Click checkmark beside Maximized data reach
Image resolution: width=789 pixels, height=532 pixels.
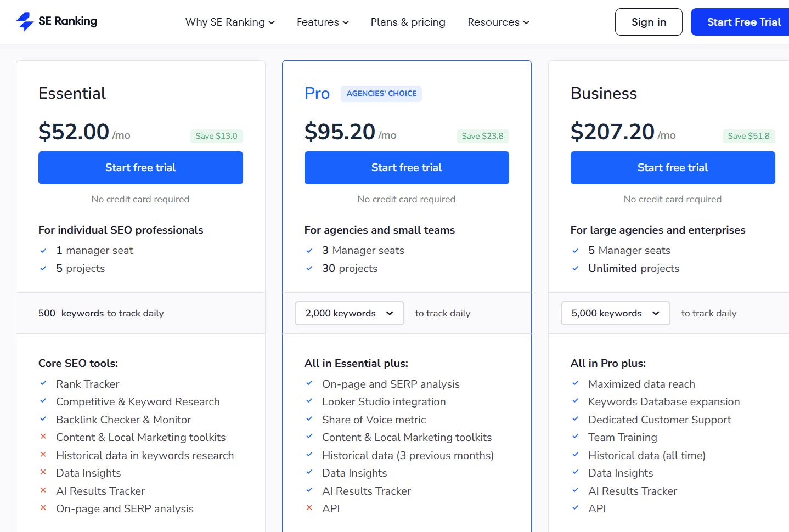click(575, 383)
